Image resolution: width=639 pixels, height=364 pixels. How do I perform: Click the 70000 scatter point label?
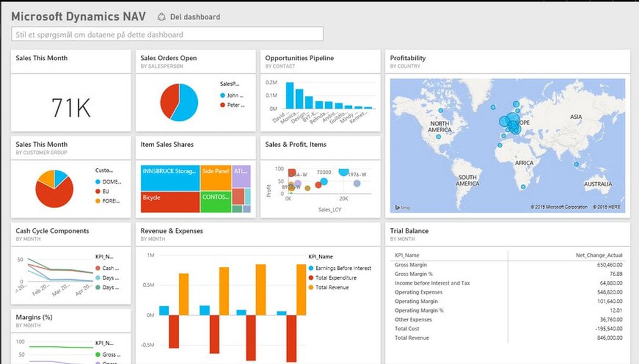324,172
